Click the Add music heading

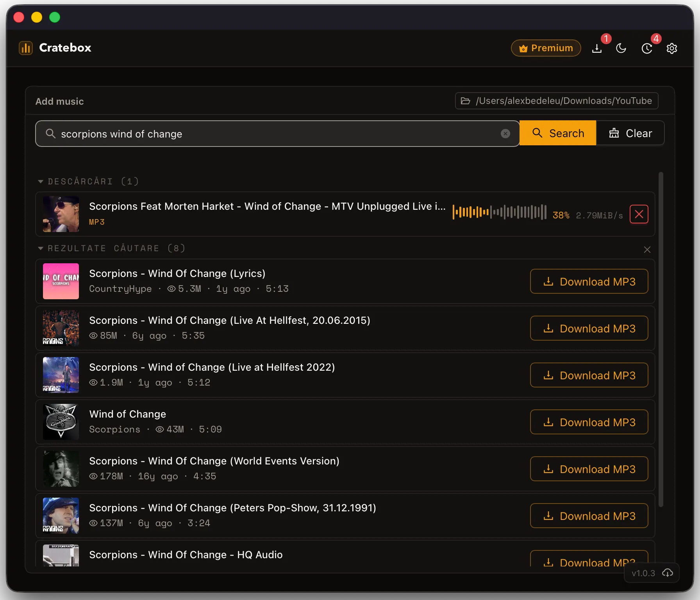(60, 101)
